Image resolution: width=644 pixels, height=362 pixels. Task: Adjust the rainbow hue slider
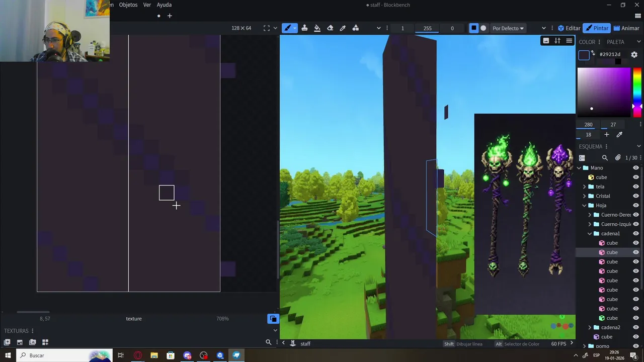pyautogui.click(x=637, y=92)
